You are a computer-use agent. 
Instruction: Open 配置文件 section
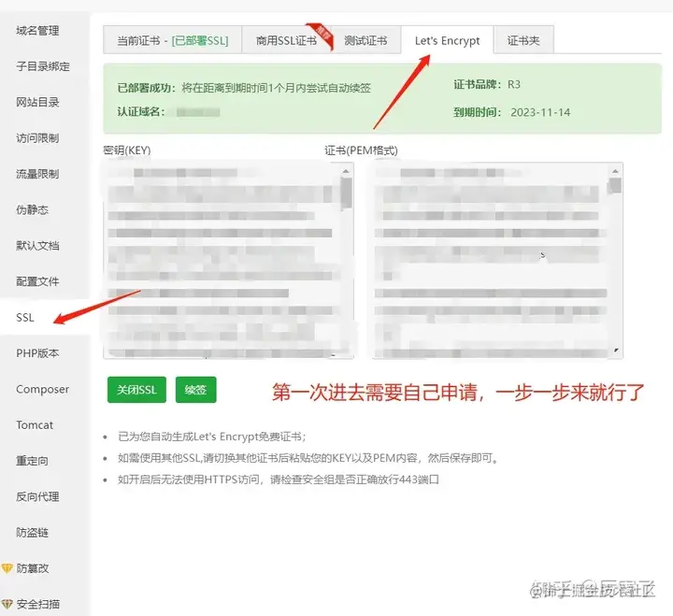click(37, 281)
